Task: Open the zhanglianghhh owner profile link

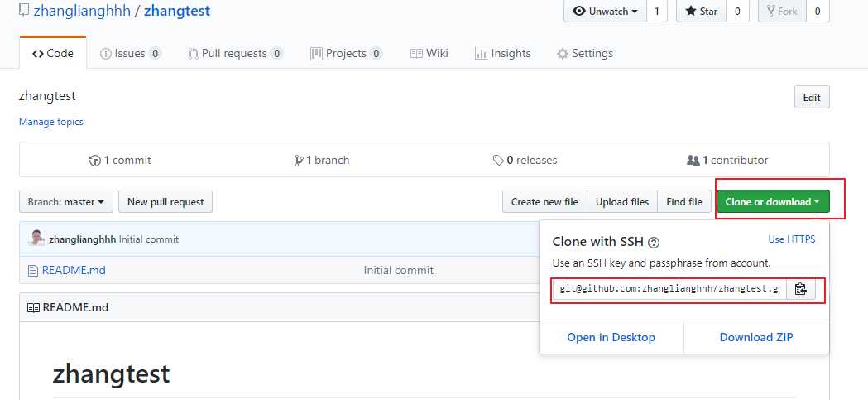Action: 82,11
